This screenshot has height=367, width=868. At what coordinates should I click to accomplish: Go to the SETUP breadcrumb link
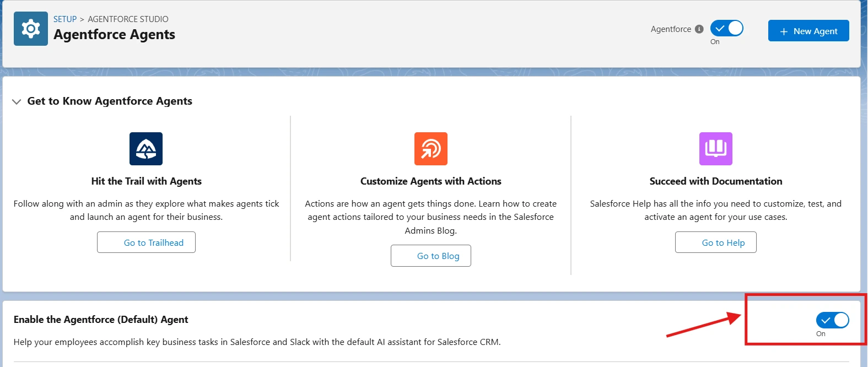65,19
